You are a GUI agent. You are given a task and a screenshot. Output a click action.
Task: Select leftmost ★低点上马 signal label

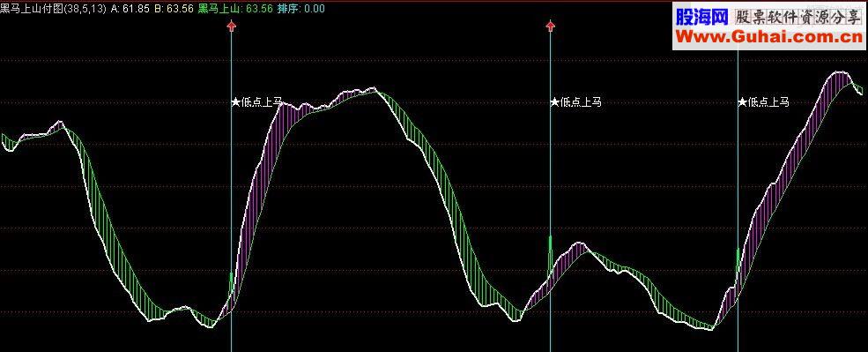coord(256,102)
